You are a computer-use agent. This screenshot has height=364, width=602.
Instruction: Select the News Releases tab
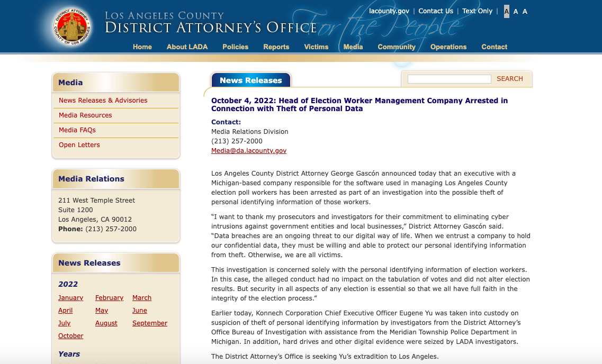pyautogui.click(x=251, y=80)
